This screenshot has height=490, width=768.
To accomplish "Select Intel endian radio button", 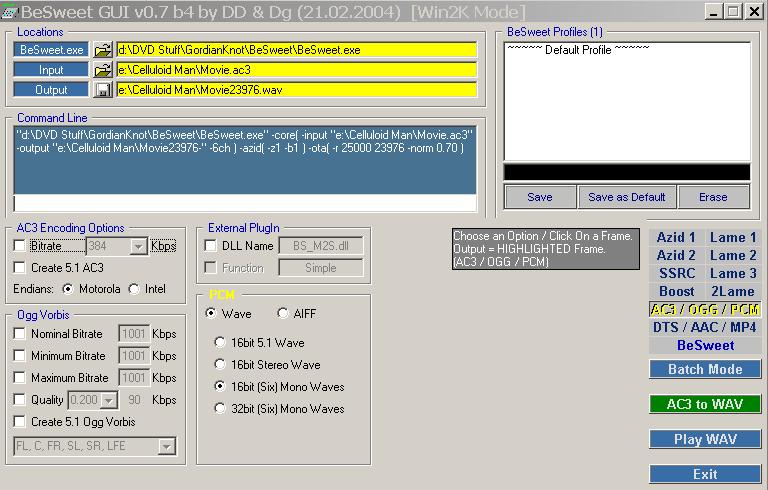I will point(134,289).
